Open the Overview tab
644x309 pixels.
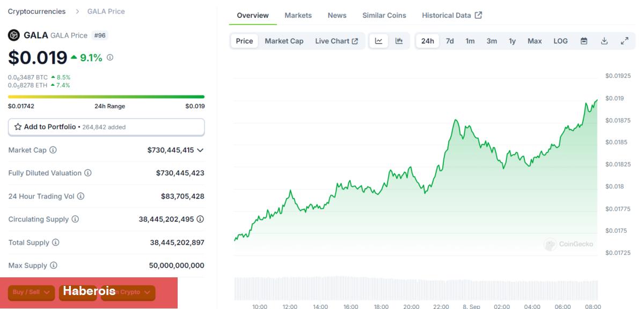[x=253, y=16]
